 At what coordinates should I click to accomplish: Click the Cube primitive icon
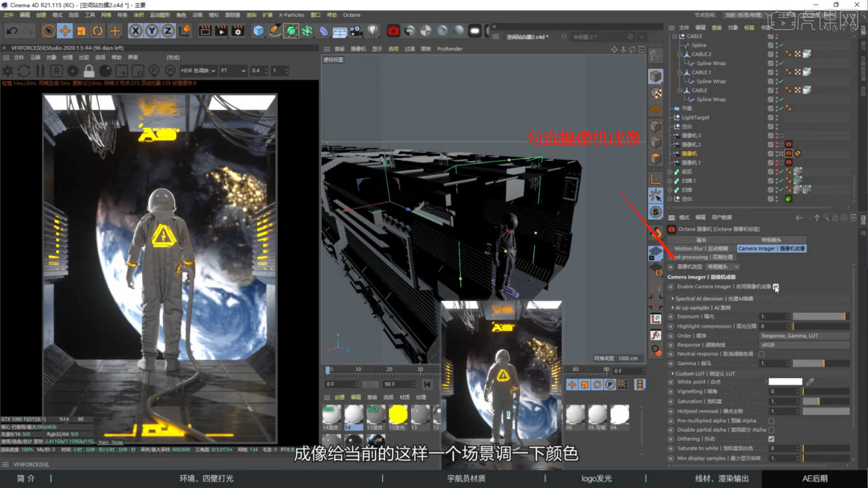pyautogui.click(x=258, y=31)
